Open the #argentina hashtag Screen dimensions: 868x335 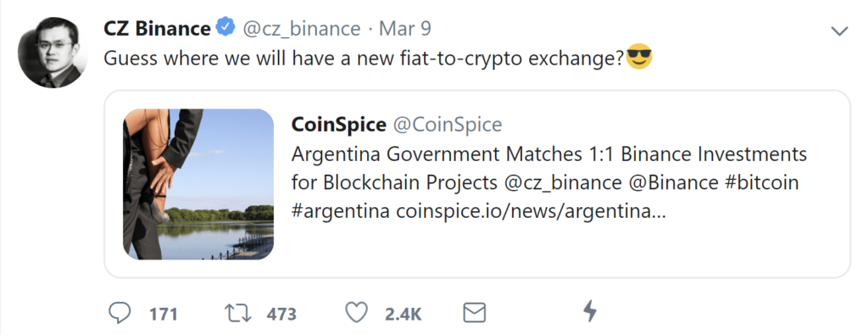[340, 212]
